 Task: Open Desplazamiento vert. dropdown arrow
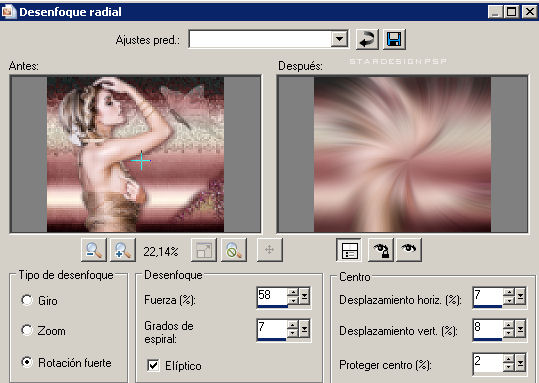tap(520, 329)
